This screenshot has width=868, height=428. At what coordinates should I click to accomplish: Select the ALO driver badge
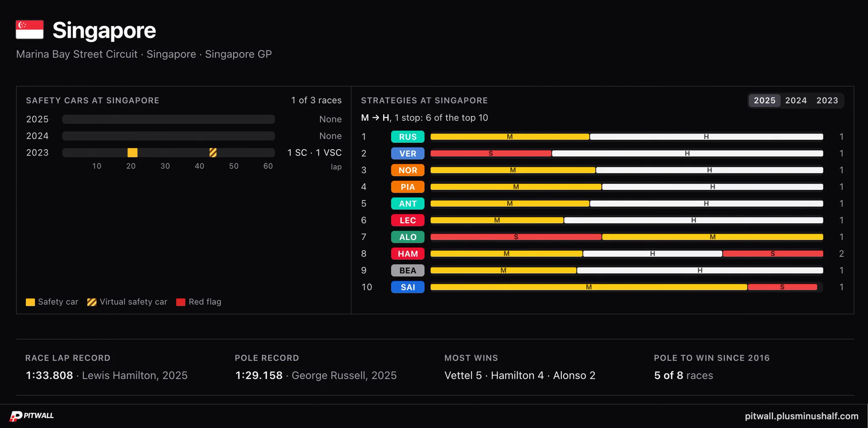pyautogui.click(x=408, y=237)
